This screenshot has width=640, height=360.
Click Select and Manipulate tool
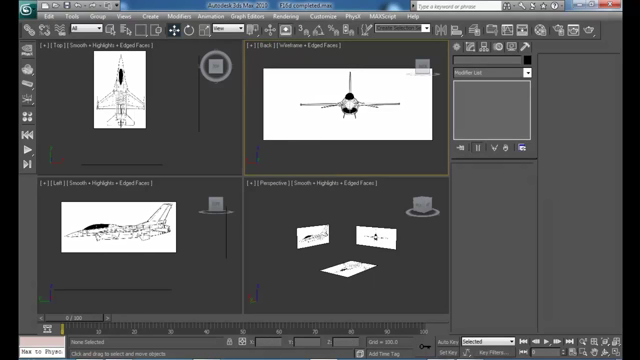coord(270,30)
